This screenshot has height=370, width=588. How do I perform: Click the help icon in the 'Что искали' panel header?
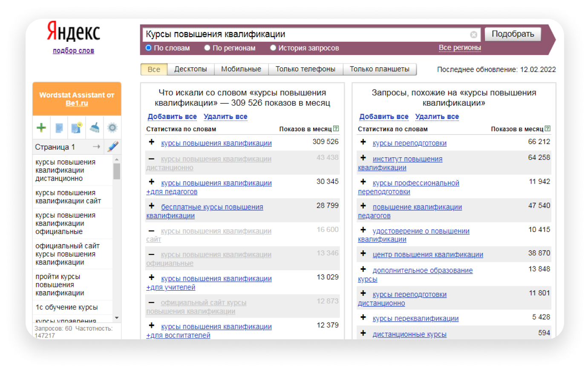(x=336, y=128)
